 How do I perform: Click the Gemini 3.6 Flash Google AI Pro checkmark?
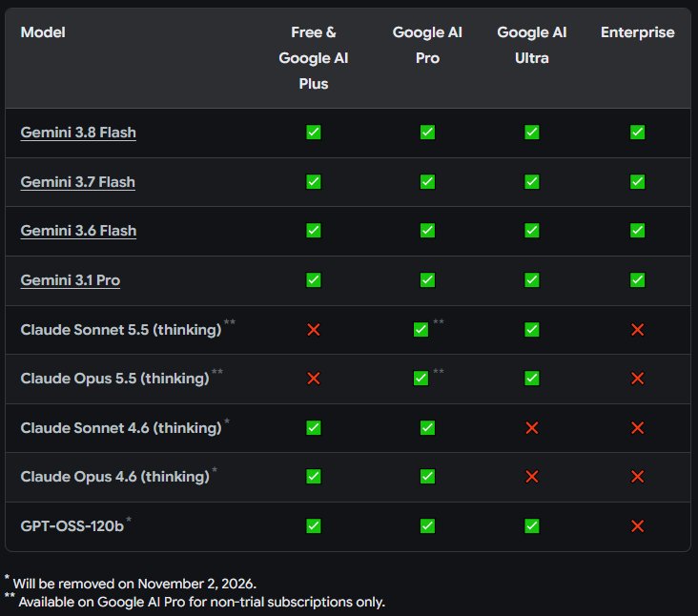427,231
